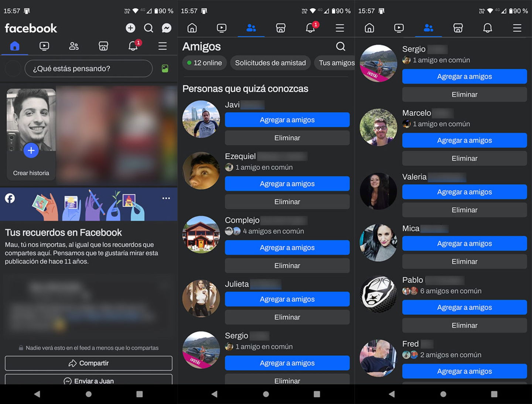Viewport: 532px width, 404px height.
Task: Tap the green photo icon beside the post field
Action: (x=165, y=68)
